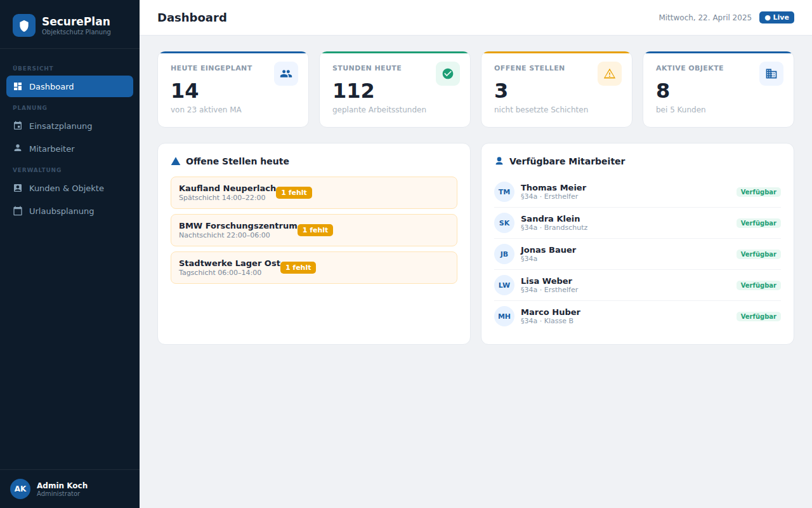Click the triangle icon beside Offene Stellen heute
Screen dimensions: 812x508
click(175, 161)
